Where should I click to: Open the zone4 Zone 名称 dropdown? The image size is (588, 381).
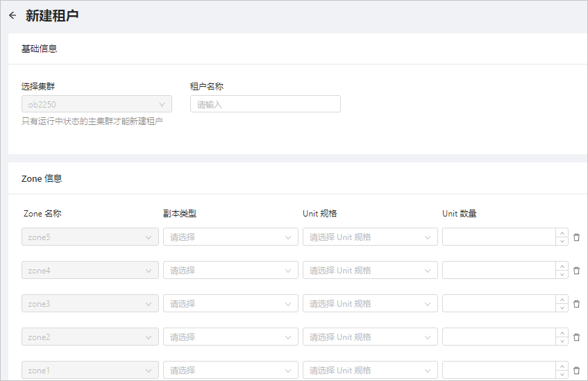coord(90,270)
